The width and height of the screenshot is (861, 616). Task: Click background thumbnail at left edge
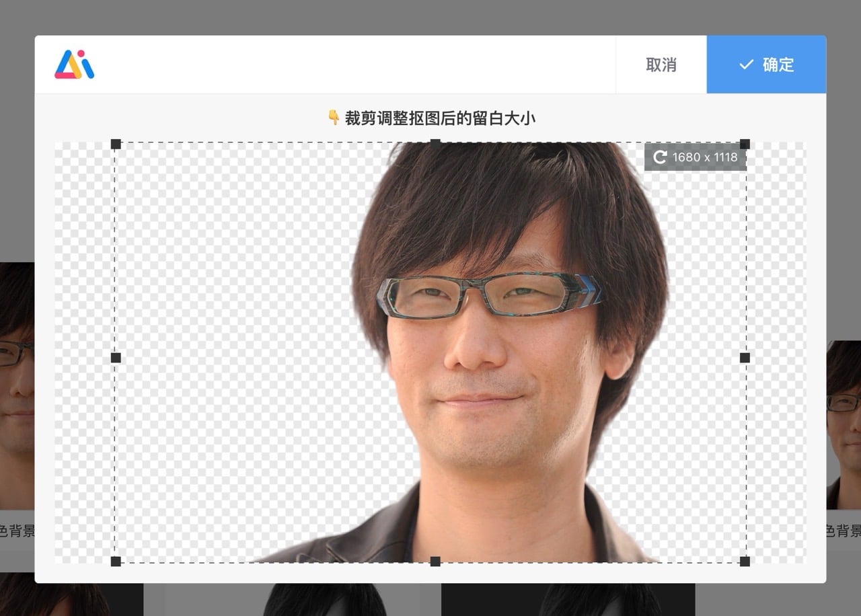click(x=17, y=386)
